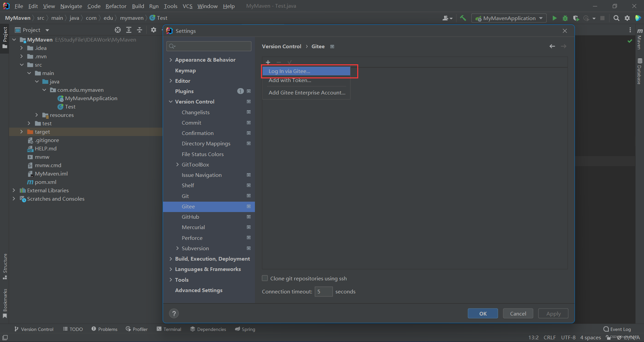Click Collapse All icon in Project panel
Image resolution: width=644 pixels, height=342 pixels.
tap(140, 30)
